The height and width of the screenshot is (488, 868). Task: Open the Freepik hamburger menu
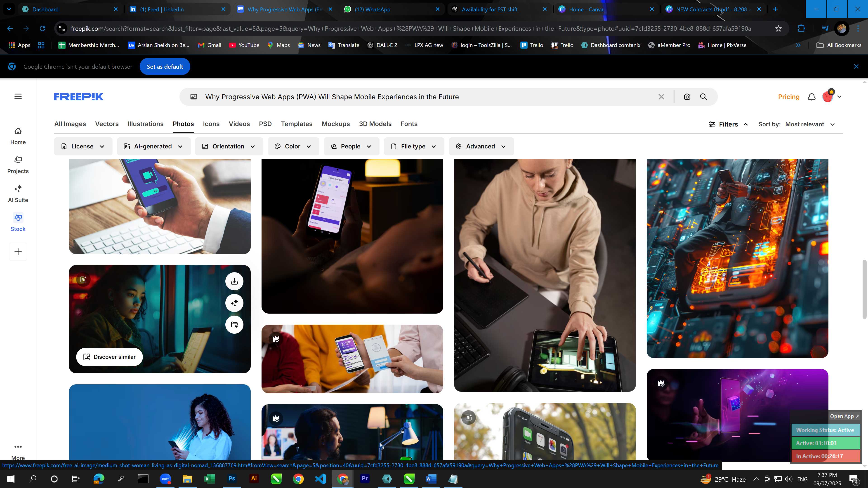pos(18,96)
